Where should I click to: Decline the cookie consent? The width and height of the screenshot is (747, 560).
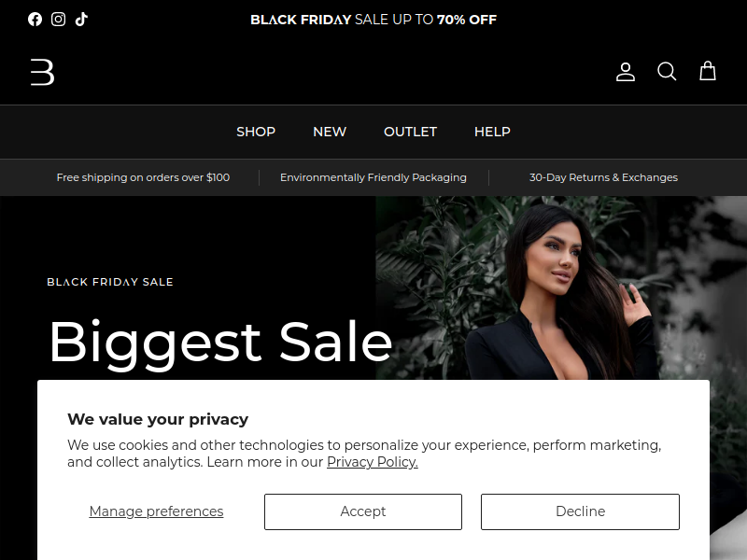[580, 511]
